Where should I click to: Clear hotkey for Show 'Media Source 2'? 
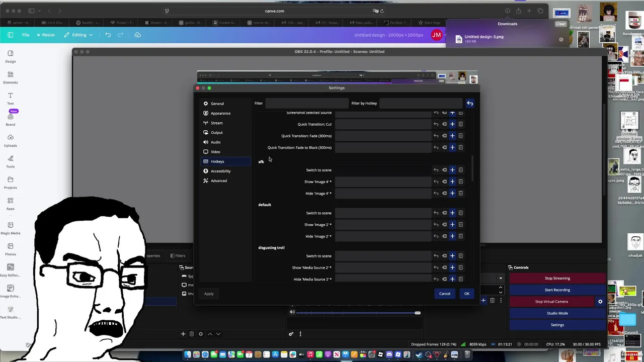point(444,267)
